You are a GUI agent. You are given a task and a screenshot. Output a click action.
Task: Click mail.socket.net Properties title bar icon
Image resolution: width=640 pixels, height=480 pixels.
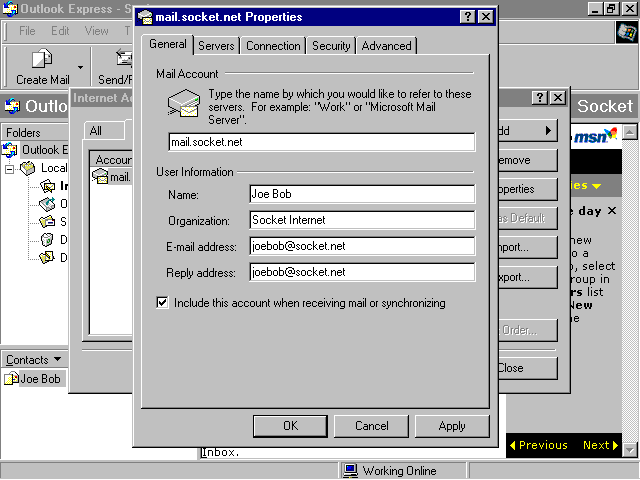point(145,17)
